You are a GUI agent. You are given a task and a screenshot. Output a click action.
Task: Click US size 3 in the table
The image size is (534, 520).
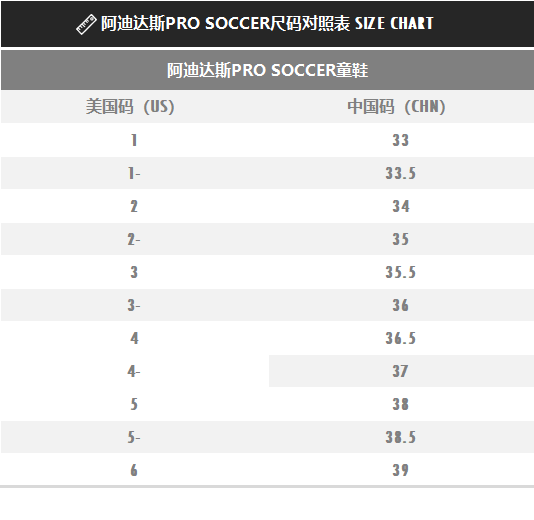134,272
